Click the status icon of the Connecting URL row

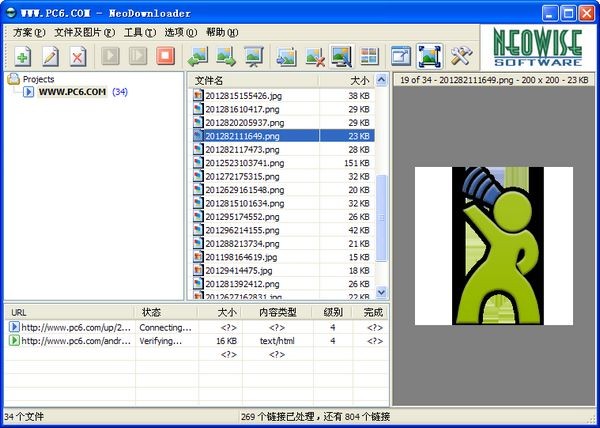14,327
